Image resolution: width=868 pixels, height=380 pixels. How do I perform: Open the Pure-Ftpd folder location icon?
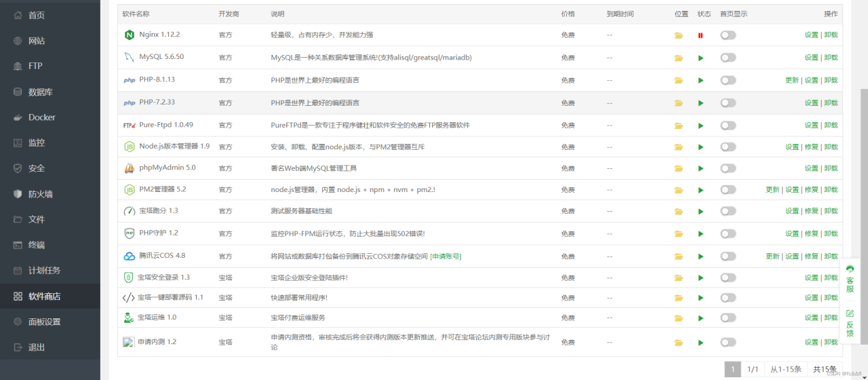coord(679,126)
